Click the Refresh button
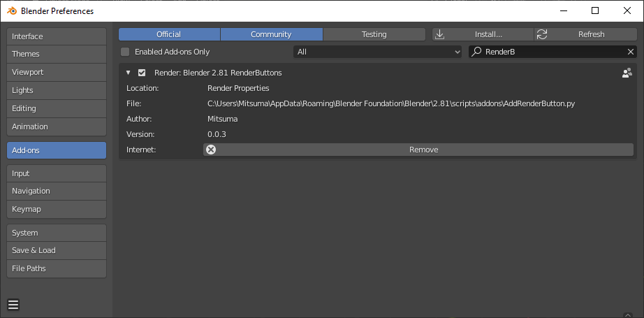This screenshot has height=318, width=644. (586, 34)
